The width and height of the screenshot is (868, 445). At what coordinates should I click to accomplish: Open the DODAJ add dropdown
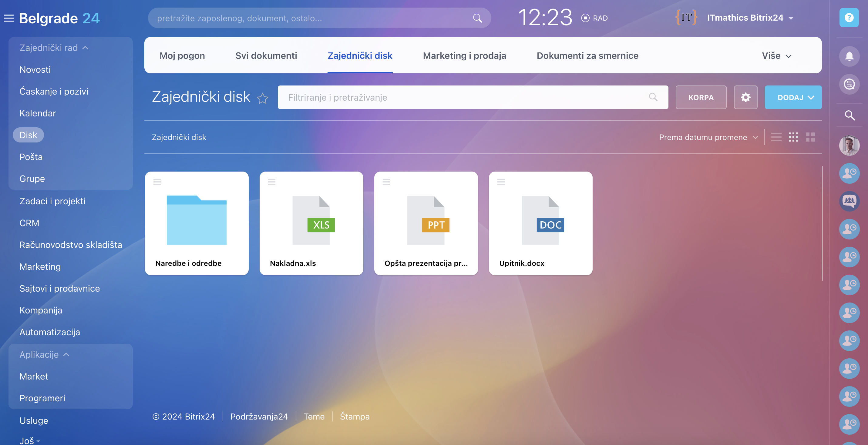pyautogui.click(x=793, y=97)
